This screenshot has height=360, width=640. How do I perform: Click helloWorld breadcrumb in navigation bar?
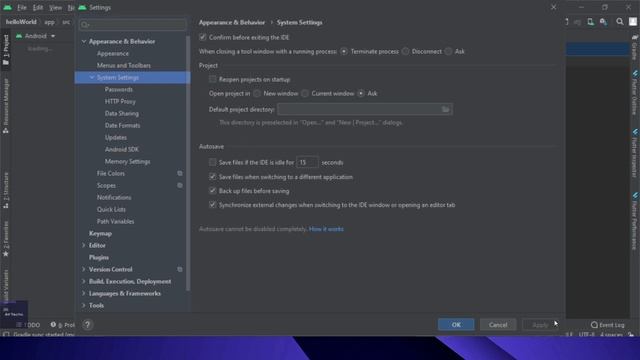pyautogui.click(x=21, y=22)
